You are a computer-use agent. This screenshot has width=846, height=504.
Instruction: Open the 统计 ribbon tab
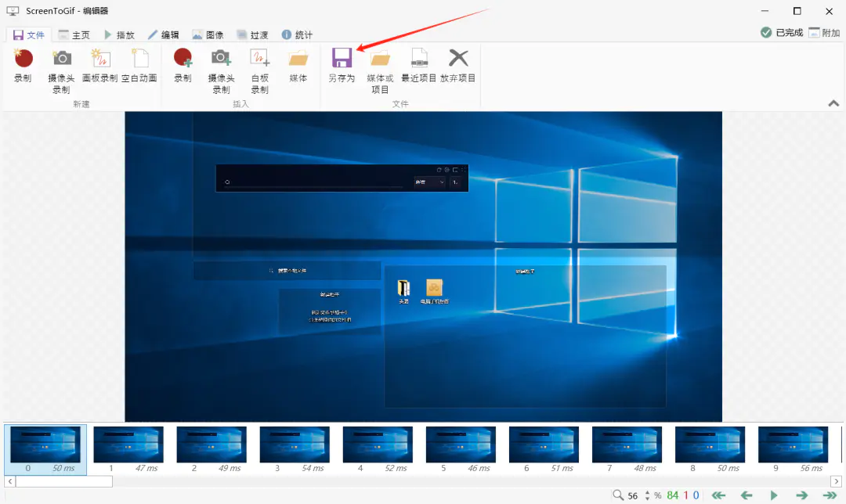click(x=298, y=35)
